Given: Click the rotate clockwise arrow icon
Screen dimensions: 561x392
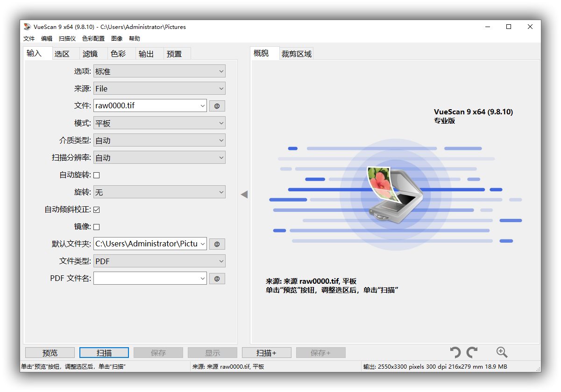Looking at the screenshot, I should [x=472, y=352].
